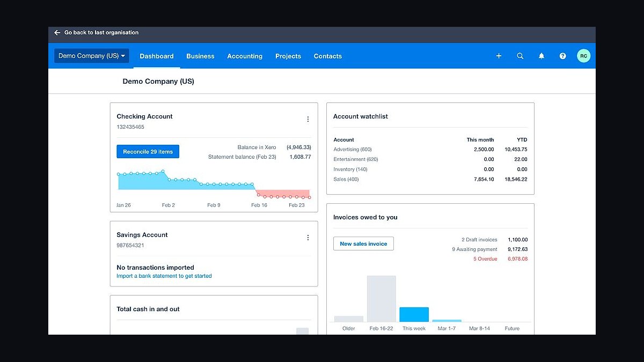Click the Draft invoices amount 1,100.00
This screenshot has width=644, height=362.
point(517,240)
